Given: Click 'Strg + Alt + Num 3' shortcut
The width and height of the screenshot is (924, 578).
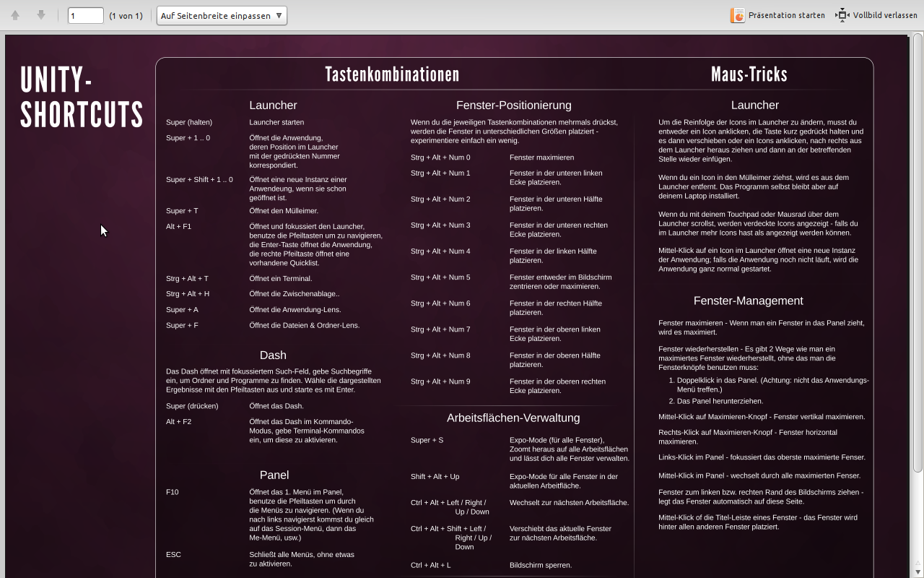Looking at the screenshot, I should [440, 225].
